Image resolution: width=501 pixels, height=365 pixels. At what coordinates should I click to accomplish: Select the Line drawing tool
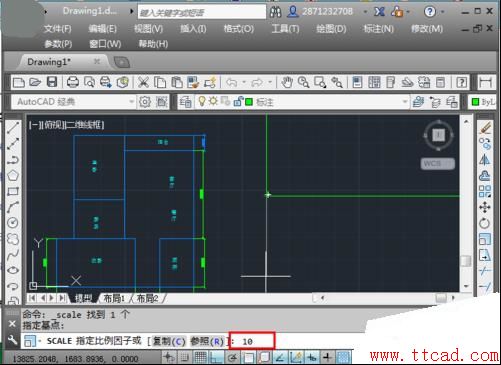point(13,127)
